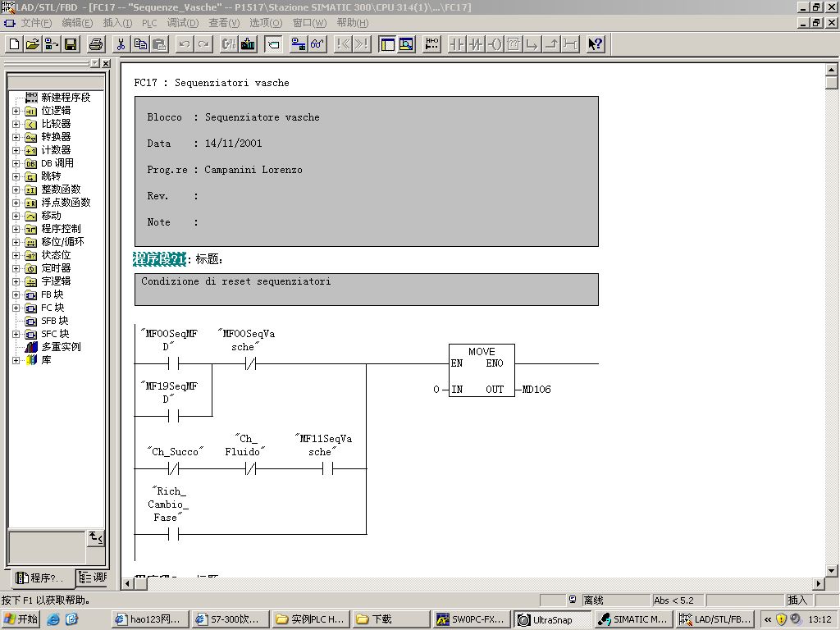Click the Monitor glasses icon
Screen dimensions: 840x630
tap(317, 44)
